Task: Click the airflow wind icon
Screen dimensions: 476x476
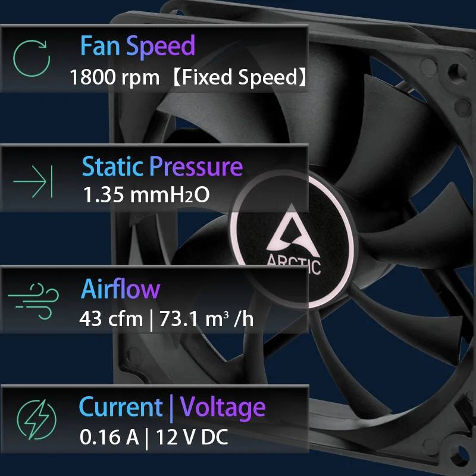Action: tap(33, 301)
